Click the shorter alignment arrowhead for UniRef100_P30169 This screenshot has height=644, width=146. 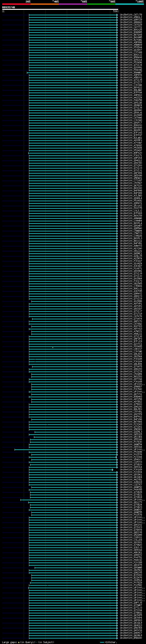[x=112, y=470]
